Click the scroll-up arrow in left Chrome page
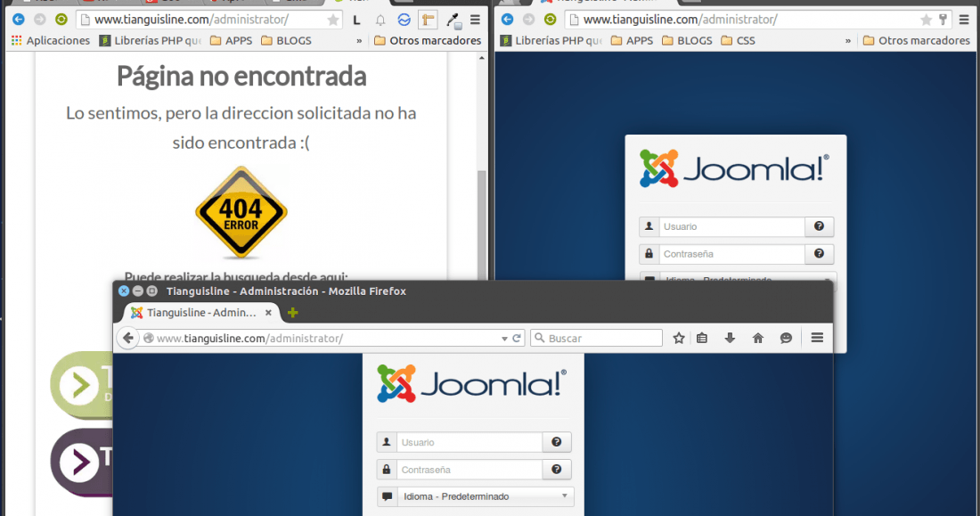Screen dimensions: 980x516 tap(481, 58)
